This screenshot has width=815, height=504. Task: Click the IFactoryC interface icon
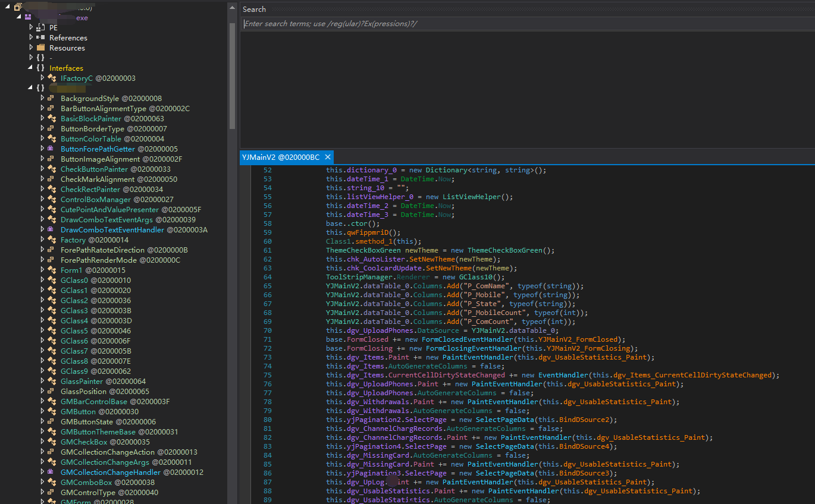pyautogui.click(x=52, y=78)
